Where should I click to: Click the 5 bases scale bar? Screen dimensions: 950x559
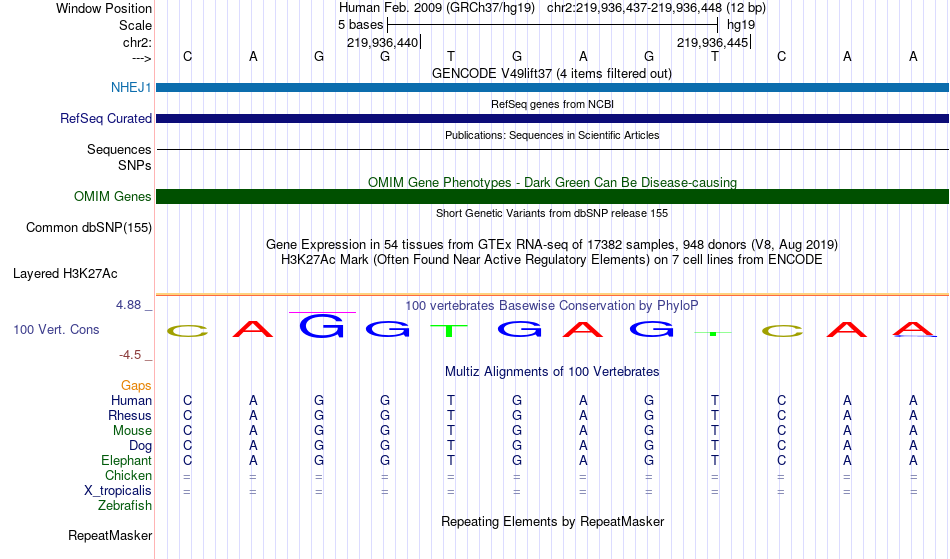pyautogui.click(x=552, y=25)
